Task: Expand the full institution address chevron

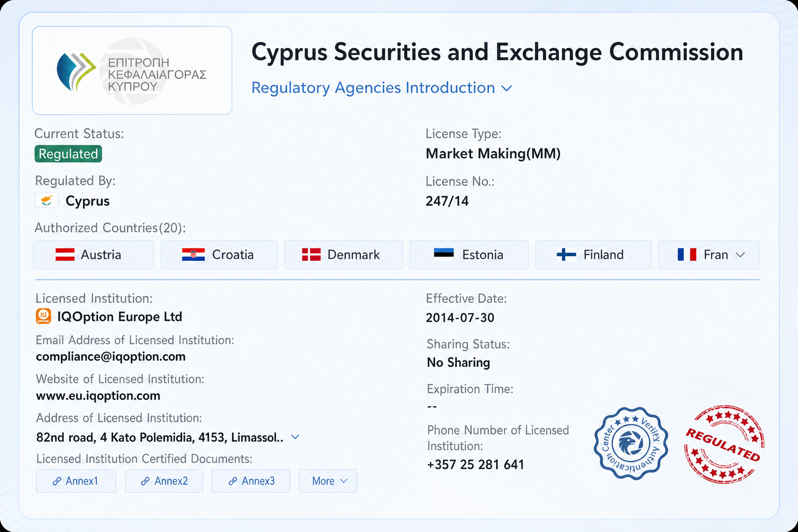Action: tap(295, 437)
